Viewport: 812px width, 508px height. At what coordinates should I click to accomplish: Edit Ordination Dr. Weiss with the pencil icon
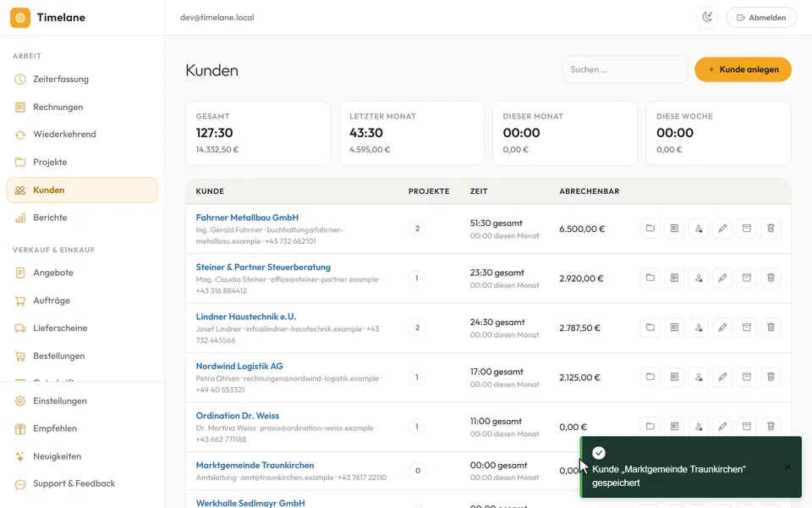[722, 427]
